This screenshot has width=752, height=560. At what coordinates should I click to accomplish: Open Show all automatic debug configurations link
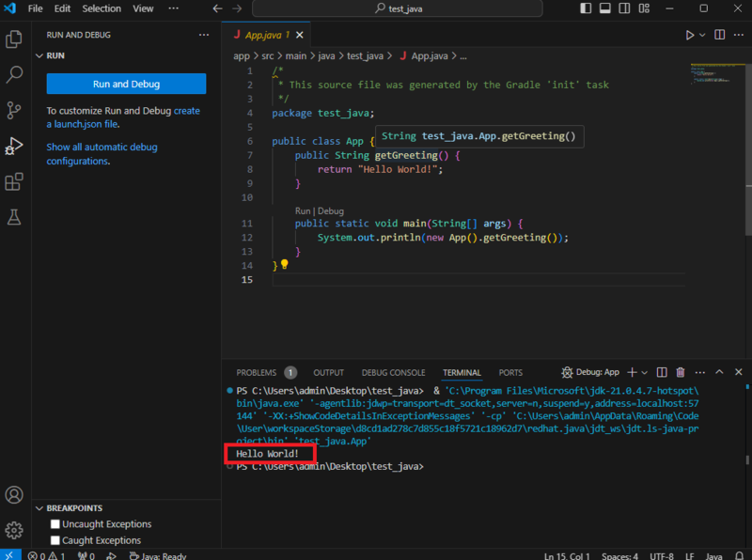102,154
